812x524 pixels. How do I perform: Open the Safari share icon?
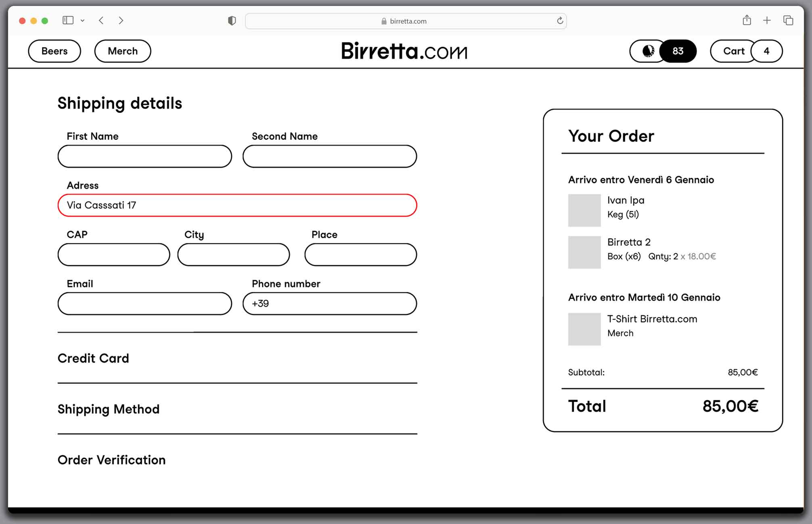coord(747,20)
